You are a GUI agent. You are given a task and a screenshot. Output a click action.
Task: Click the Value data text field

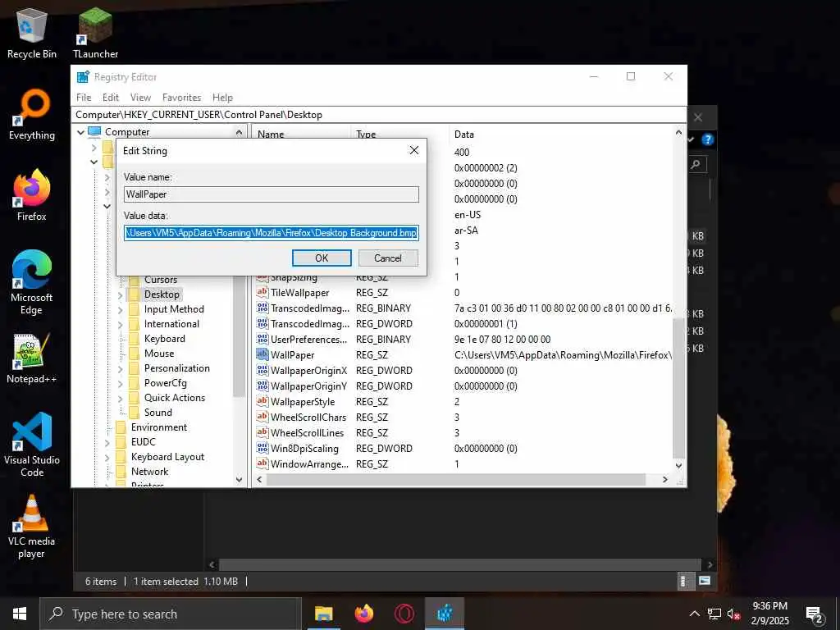tap(271, 232)
